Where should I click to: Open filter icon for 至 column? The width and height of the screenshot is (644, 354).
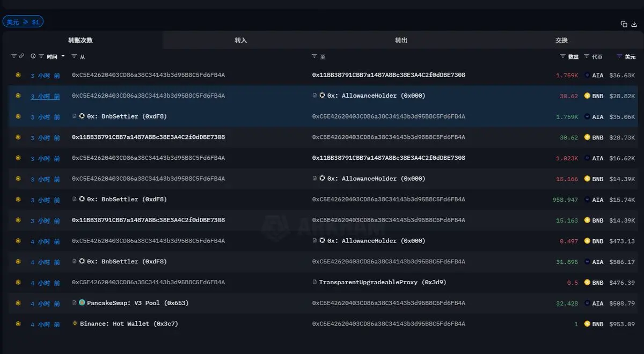pyautogui.click(x=314, y=56)
